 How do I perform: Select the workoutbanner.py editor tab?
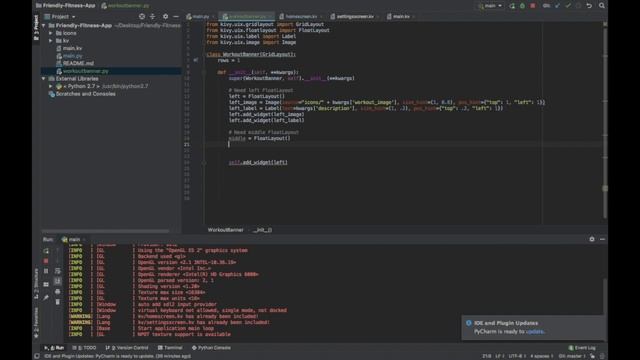247,17
